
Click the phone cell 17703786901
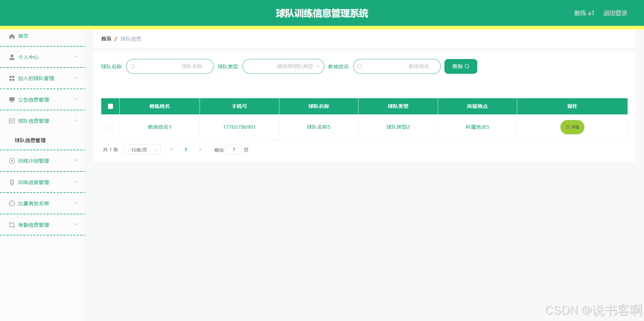239,127
